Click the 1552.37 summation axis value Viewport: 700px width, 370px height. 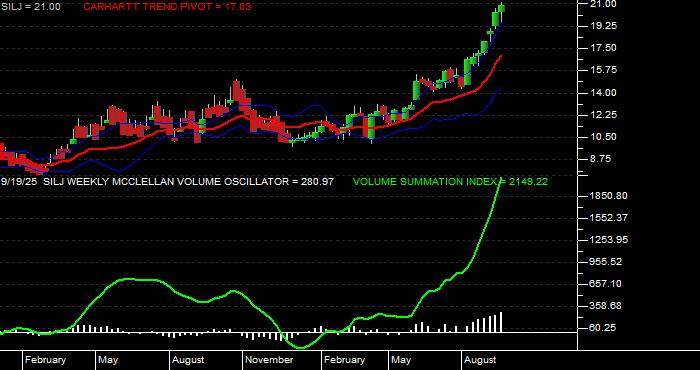(609, 218)
